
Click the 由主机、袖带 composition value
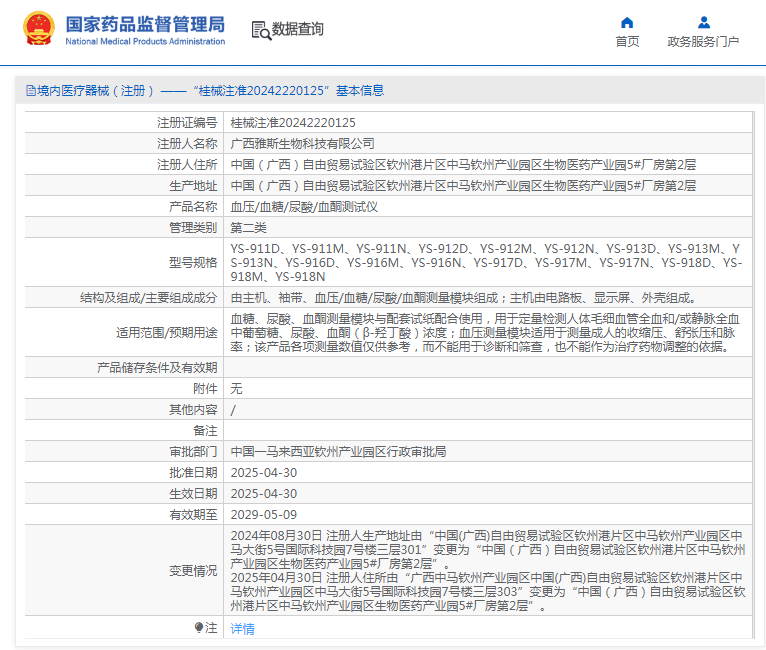tap(463, 298)
